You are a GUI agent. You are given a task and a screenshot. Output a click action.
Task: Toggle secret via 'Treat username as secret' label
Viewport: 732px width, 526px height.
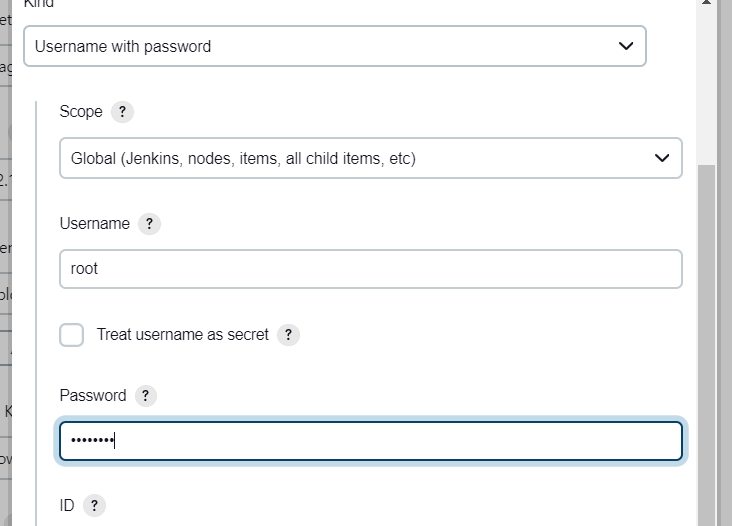tap(183, 335)
